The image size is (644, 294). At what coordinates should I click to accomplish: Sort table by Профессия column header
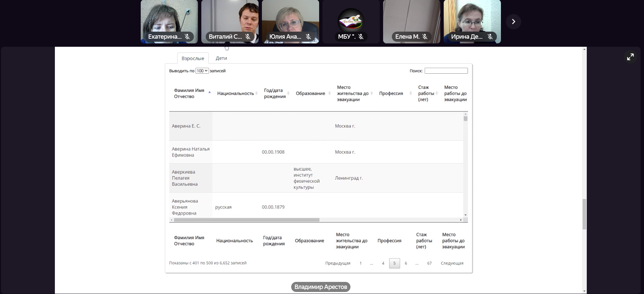pyautogui.click(x=391, y=94)
